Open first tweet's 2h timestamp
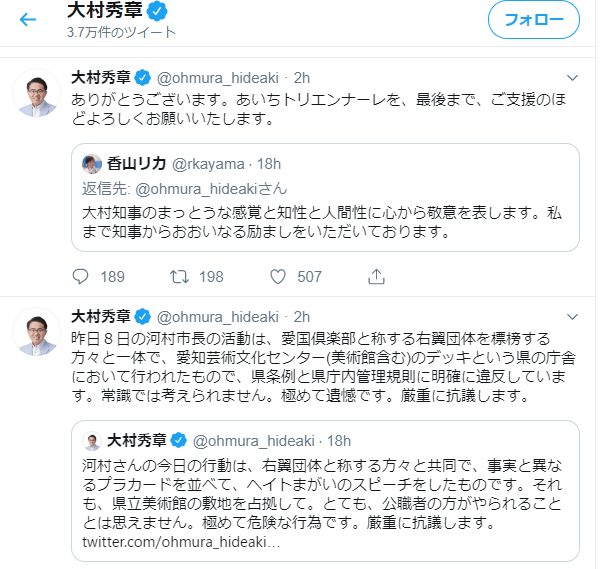The height and width of the screenshot is (569, 604). (301, 78)
